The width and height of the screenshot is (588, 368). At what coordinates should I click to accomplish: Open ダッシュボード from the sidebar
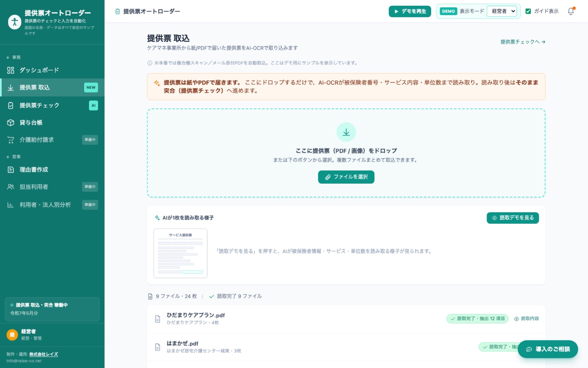[x=52, y=70]
